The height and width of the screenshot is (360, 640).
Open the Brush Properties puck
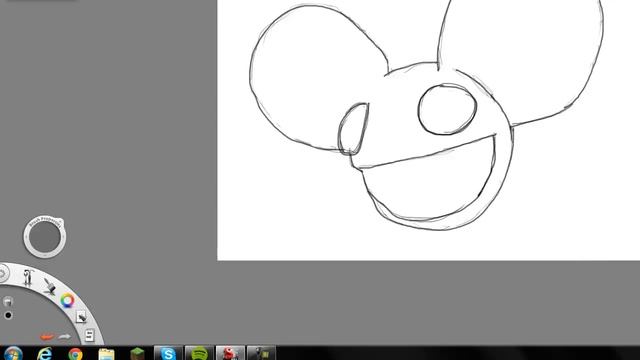(44, 237)
